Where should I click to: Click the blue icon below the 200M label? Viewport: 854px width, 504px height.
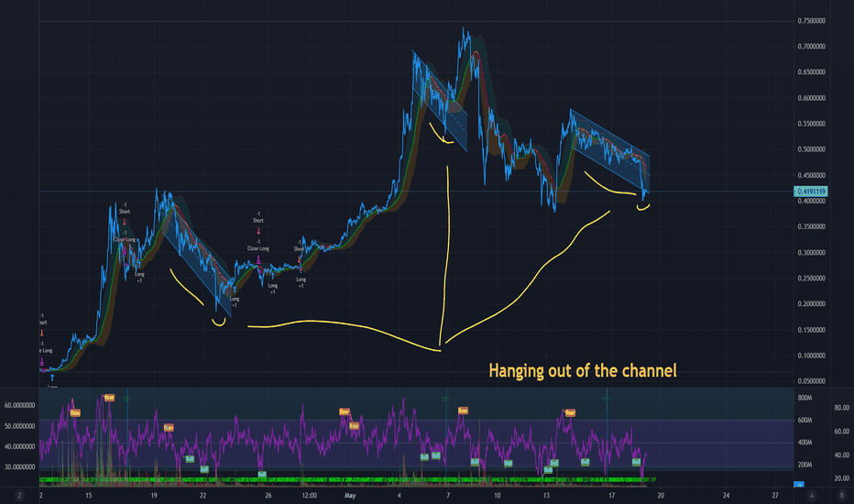click(799, 484)
